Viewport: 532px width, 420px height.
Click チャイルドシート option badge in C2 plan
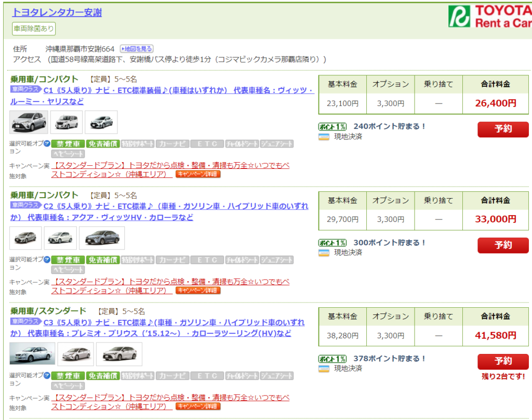coord(242,260)
